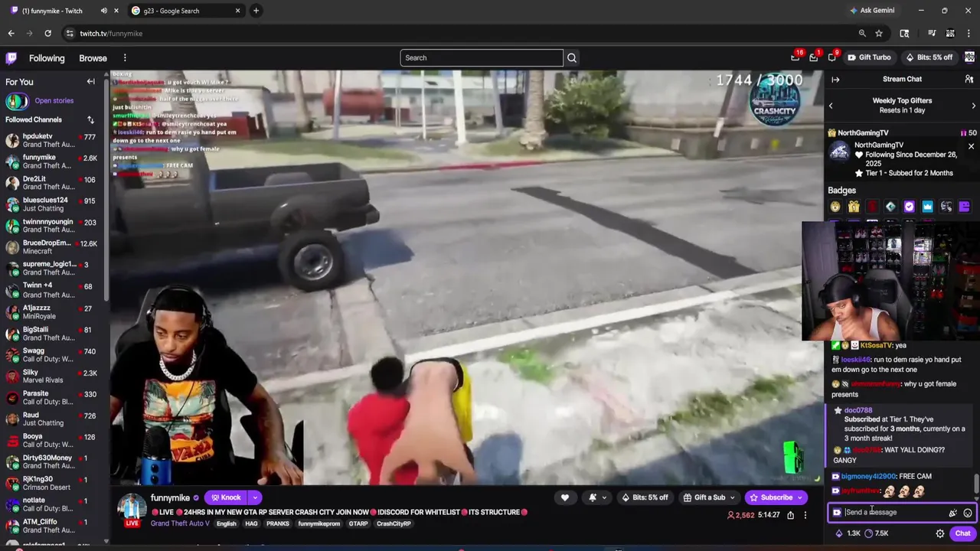This screenshot has width=980, height=551.
Task: Click the browser address bar URL
Action: tap(111, 34)
